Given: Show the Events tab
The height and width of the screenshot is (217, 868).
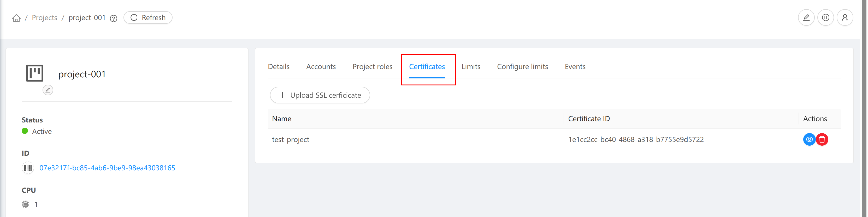Looking at the screenshot, I should 575,67.
